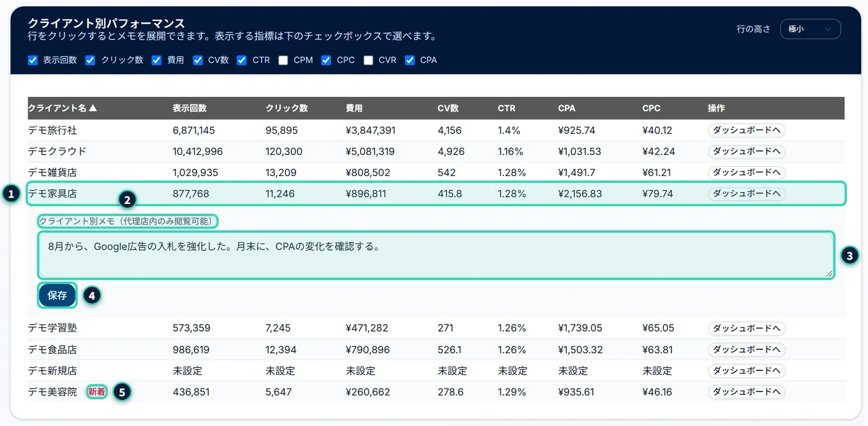Sort table by CPC column header
Viewport: 868px width, 426px height.
pyautogui.click(x=652, y=108)
